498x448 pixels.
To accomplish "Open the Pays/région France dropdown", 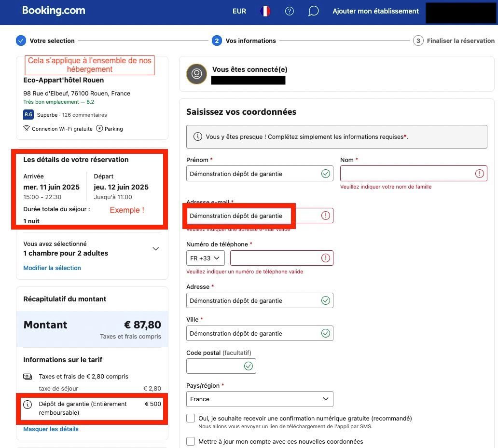I will [x=260, y=399].
